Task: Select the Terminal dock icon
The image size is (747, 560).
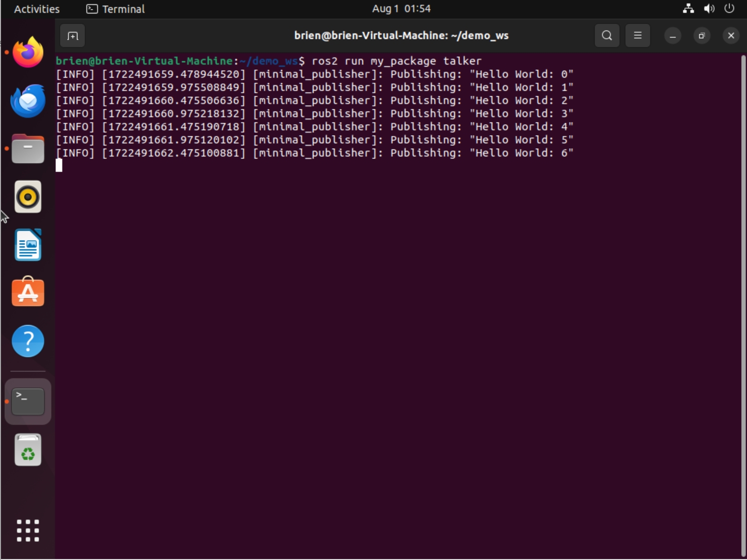Action: click(28, 402)
